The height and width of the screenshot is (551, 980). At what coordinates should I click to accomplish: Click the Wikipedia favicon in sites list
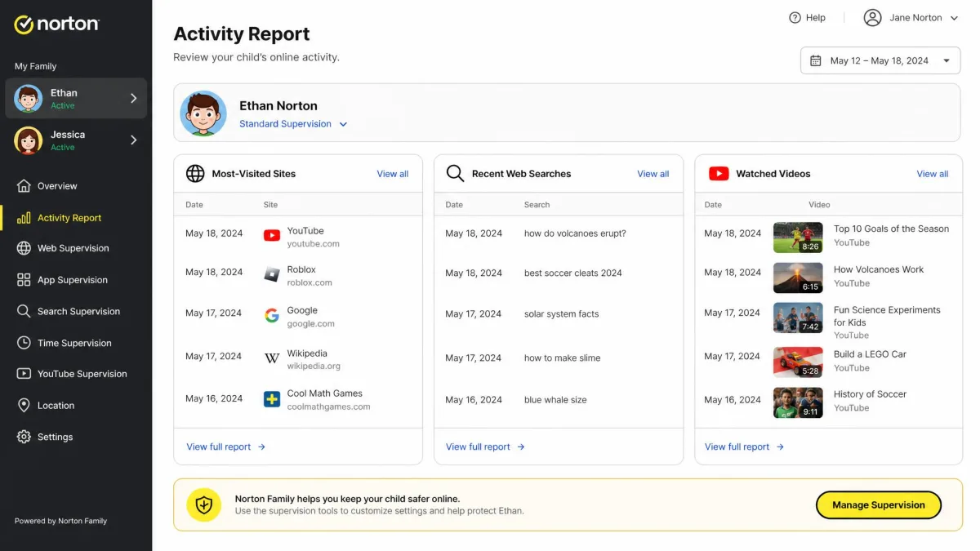coord(272,359)
